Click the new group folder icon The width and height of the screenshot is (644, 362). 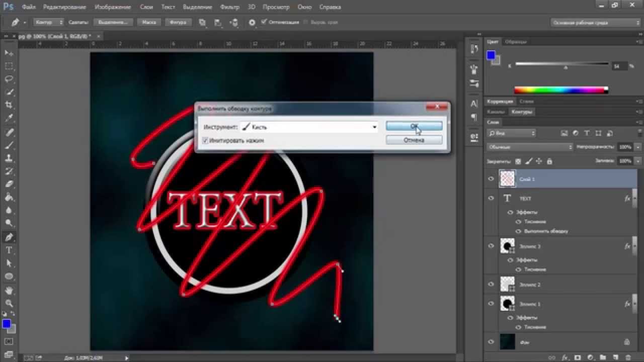click(x=602, y=357)
